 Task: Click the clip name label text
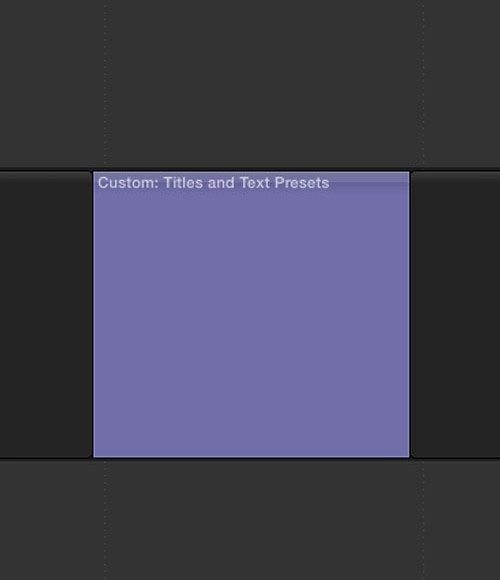(x=213, y=183)
